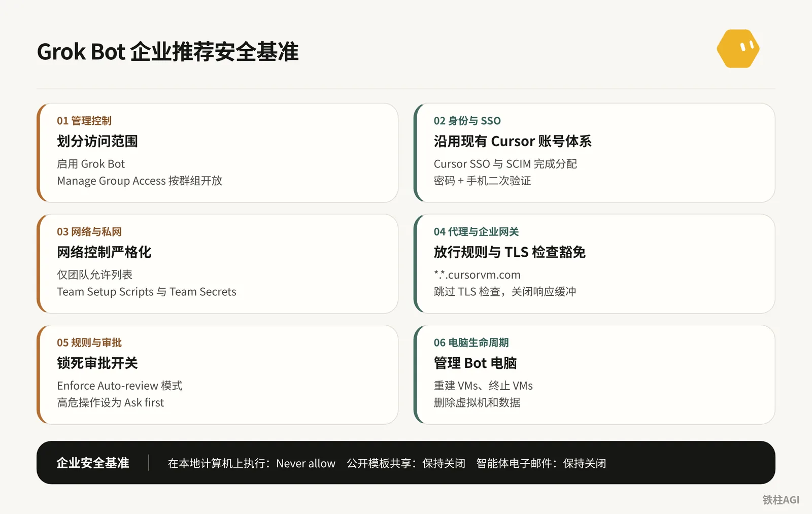Select the line "高危操作设为 Ask first"
This screenshot has height=514, width=812.
[111, 403]
